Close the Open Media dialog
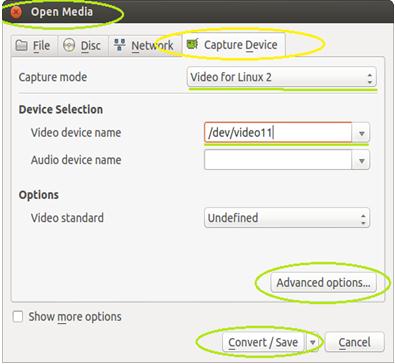 pos(16,12)
